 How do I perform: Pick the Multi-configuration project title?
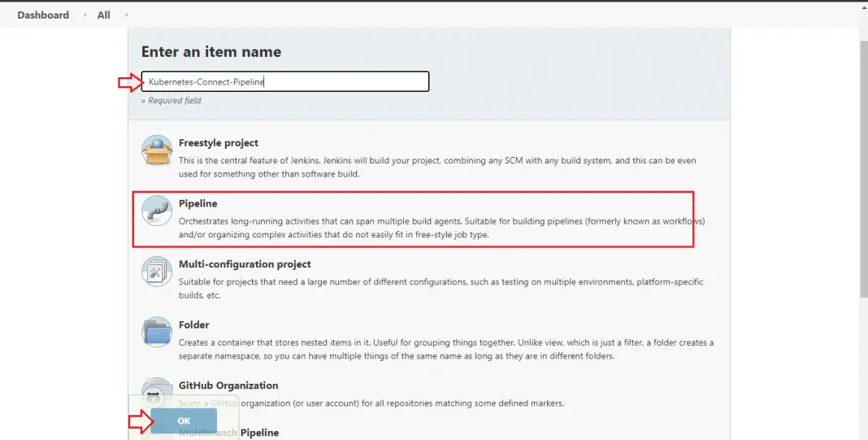click(245, 264)
